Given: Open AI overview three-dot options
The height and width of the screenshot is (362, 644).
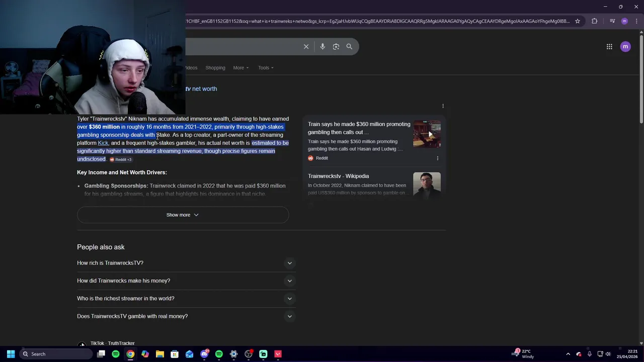Looking at the screenshot, I should 443,106.
